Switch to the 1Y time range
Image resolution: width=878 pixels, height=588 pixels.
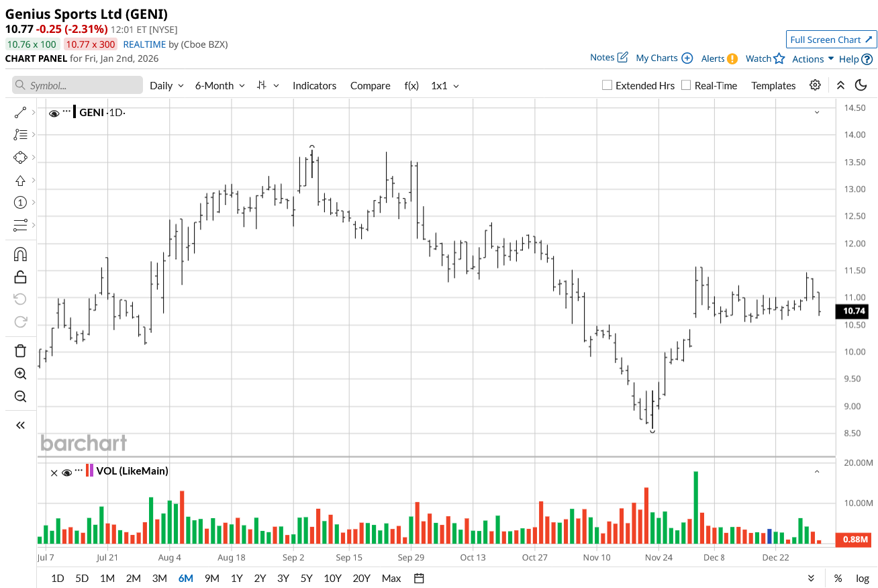tap(236, 579)
